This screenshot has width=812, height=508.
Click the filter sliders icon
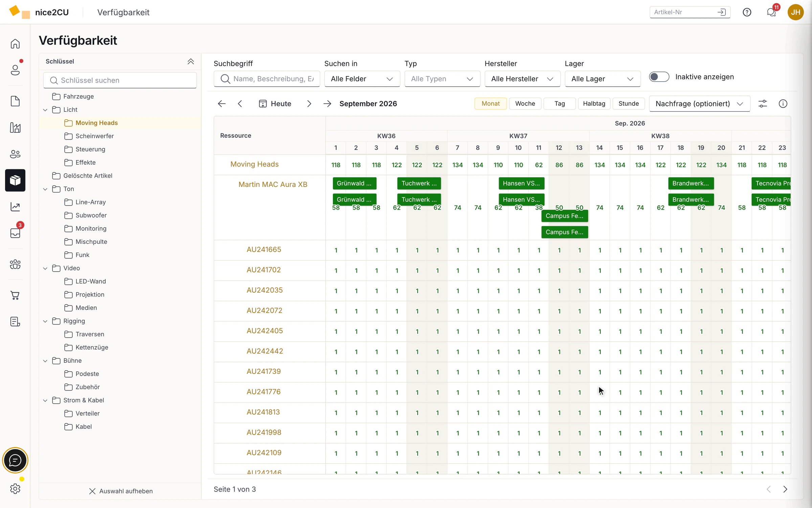click(x=763, y=104)
